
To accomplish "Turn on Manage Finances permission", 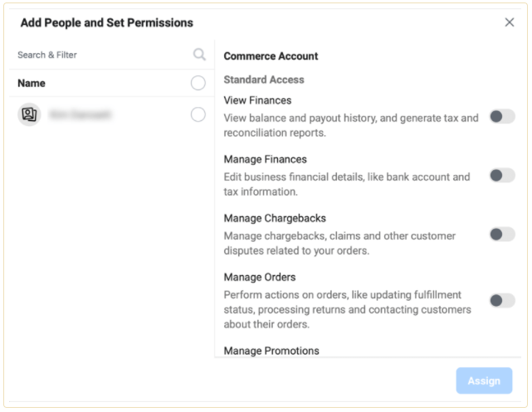I will [502, 176].
